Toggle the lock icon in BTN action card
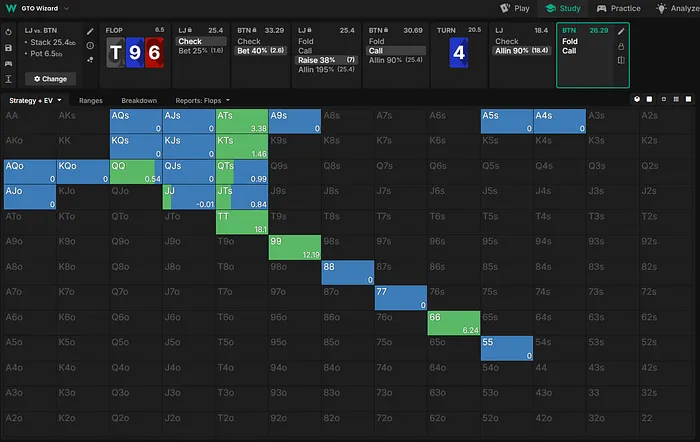The height and width of the screenshot is (442, 700). [621, 46]
